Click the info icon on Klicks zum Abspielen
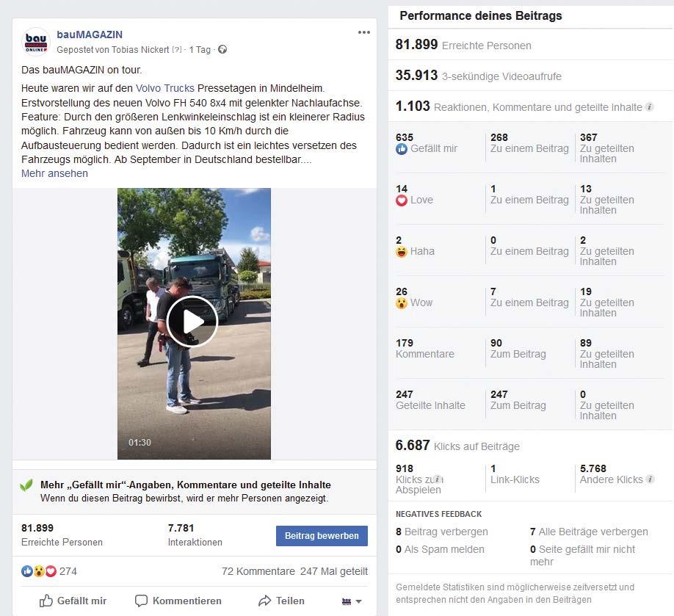This screenshot has width=674, height=616. pyautogui.click(x=438, y=479)
